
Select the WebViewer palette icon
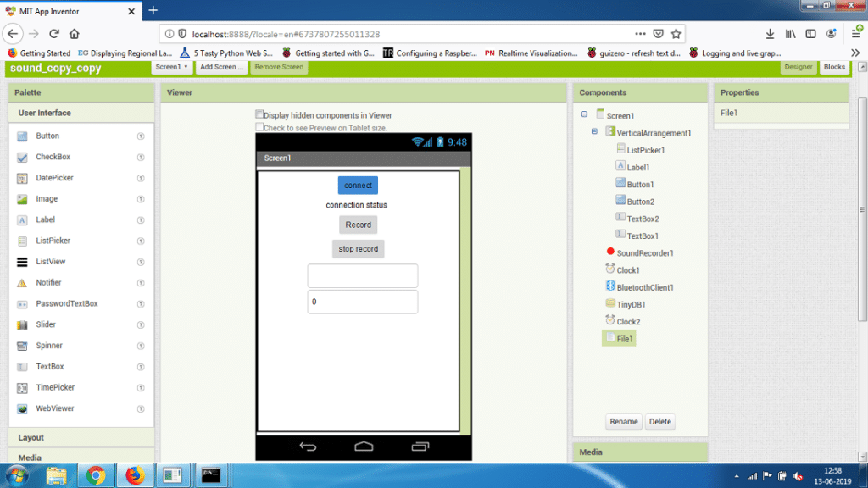[x=22, y=408]
